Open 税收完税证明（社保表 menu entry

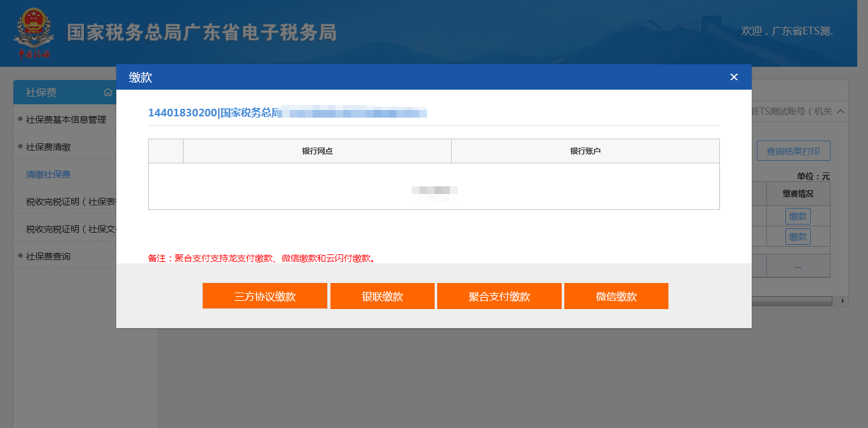tap(71, 202)
